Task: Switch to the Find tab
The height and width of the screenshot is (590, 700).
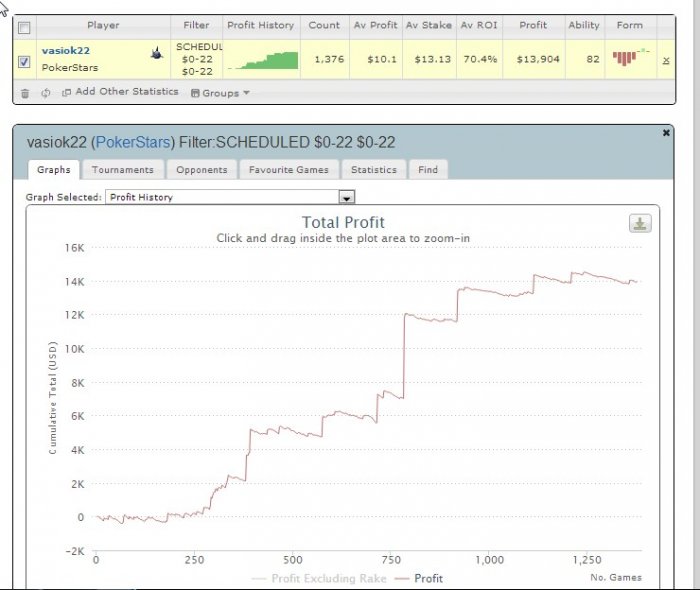Action: (x=428, y=170)
